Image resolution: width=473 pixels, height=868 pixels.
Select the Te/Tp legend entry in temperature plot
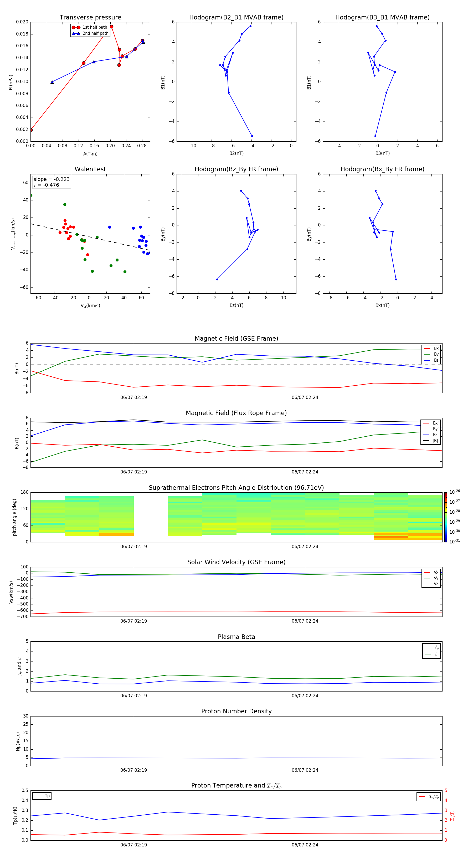coord(429,796)
